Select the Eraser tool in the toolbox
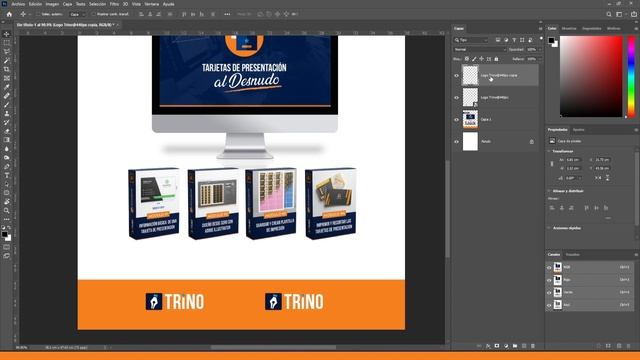Viewport: 640px width, 360px height. (7, 131)
